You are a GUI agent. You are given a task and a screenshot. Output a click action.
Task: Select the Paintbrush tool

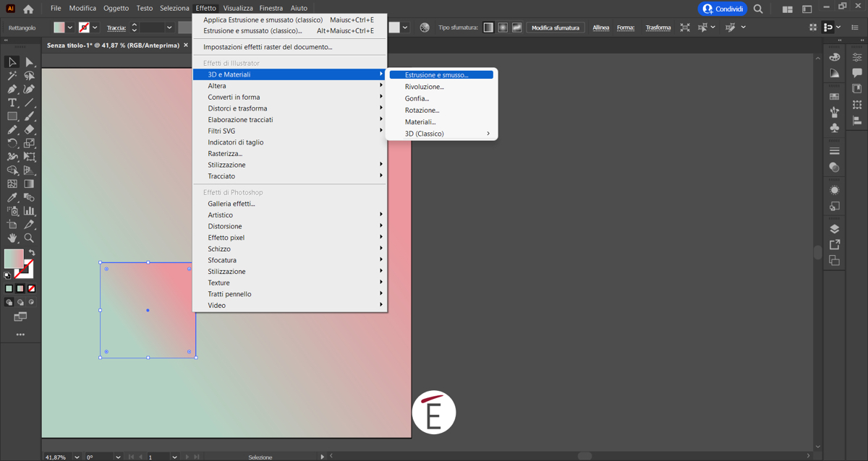pos(29,116)
